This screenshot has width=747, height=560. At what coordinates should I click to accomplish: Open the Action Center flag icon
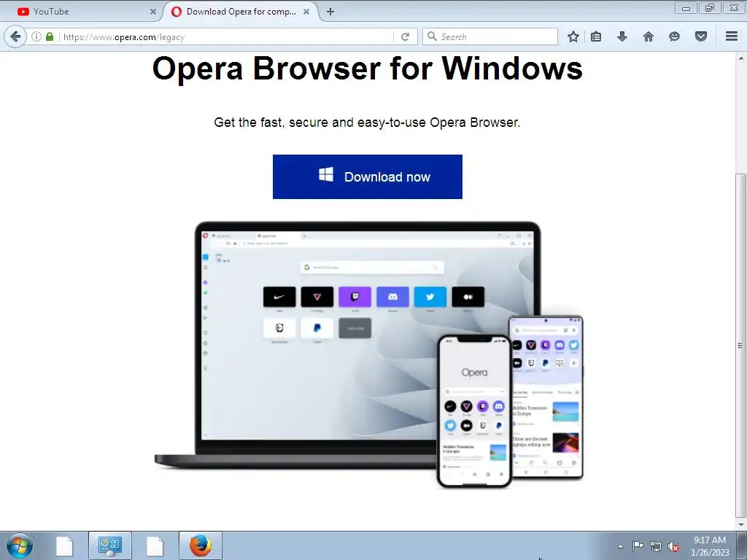tap(638, 546)
